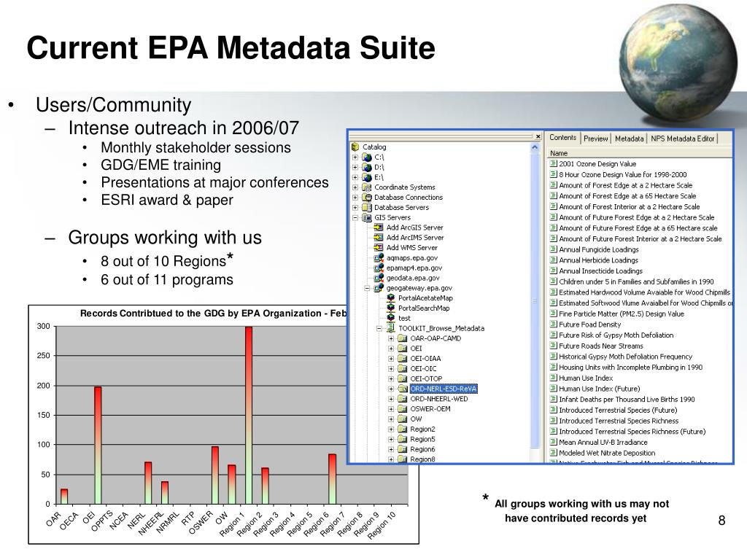
Task: Expand the C:\ drive node
Action: coord(355,157)
